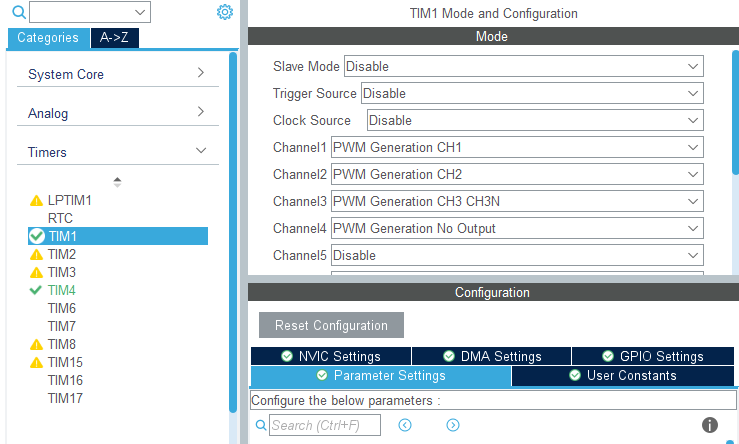Open the peripheral search combo box

(90, 12)
